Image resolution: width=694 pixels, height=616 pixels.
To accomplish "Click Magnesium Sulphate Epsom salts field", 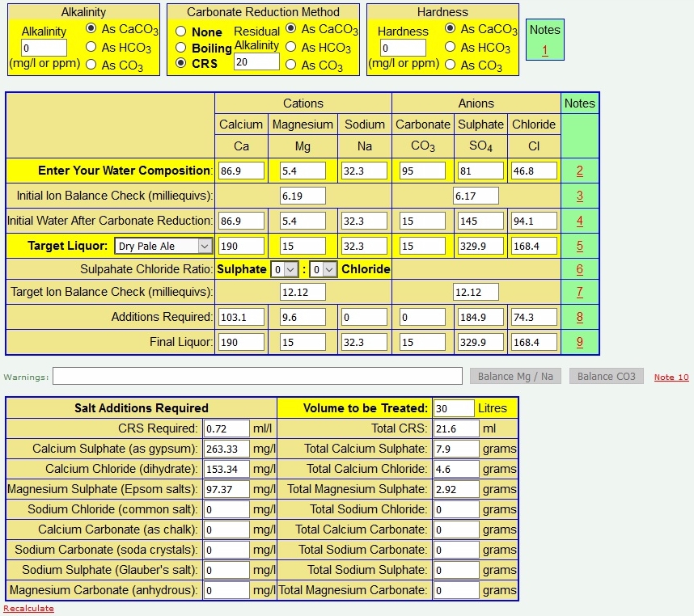I will pos(226,489).
